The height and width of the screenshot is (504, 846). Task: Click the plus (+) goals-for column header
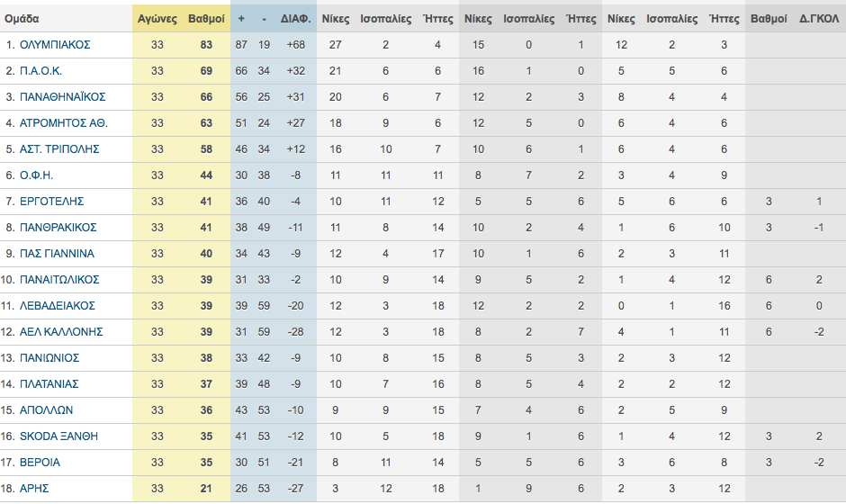[241, 18]
